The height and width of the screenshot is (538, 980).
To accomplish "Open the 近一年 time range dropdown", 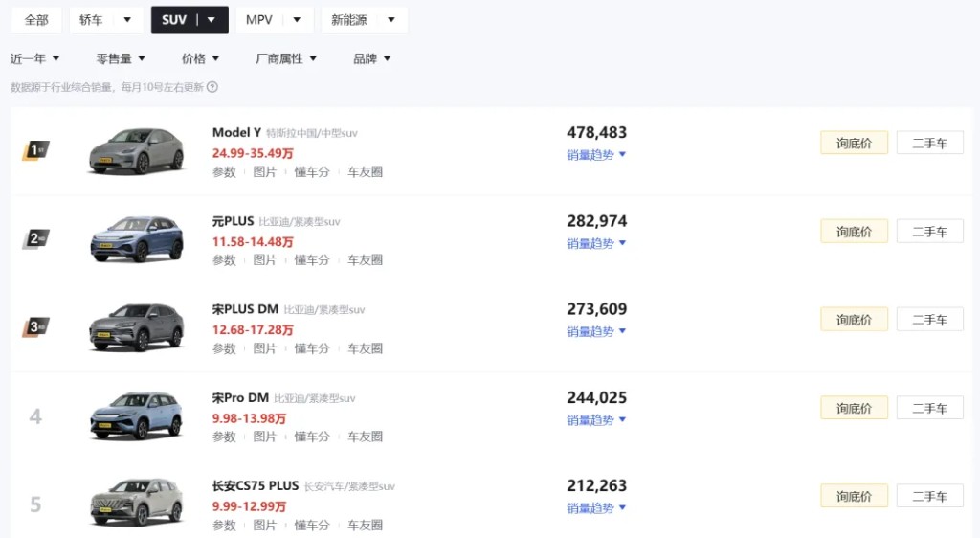I will point(35,58).
